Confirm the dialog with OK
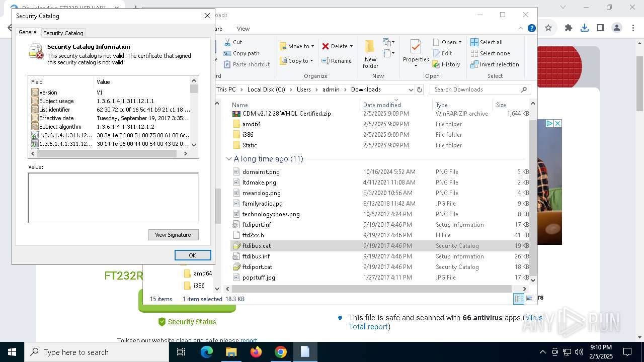This screenshot has width=644, height=362. pyautogui.click(x=192, y=255)
